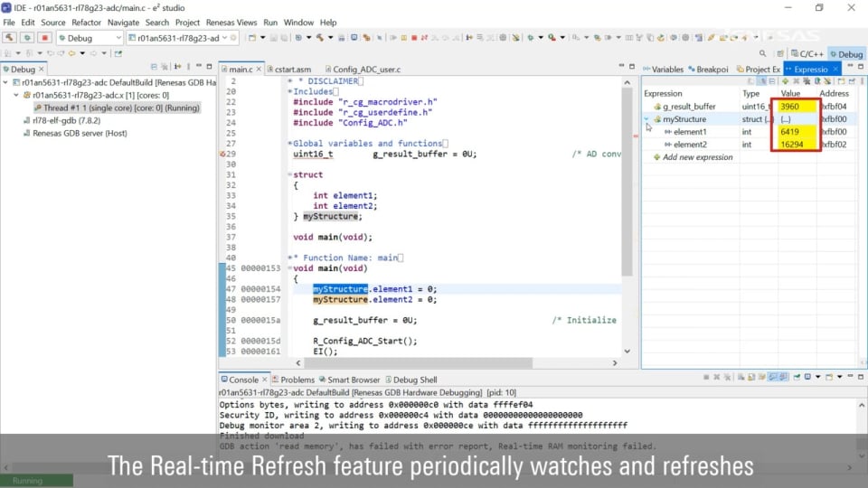Collapse the r01an5631-rl78g23-adc DefaultBuild tree node
Viewport: 868px width, 488px height.
click(6, 82)
